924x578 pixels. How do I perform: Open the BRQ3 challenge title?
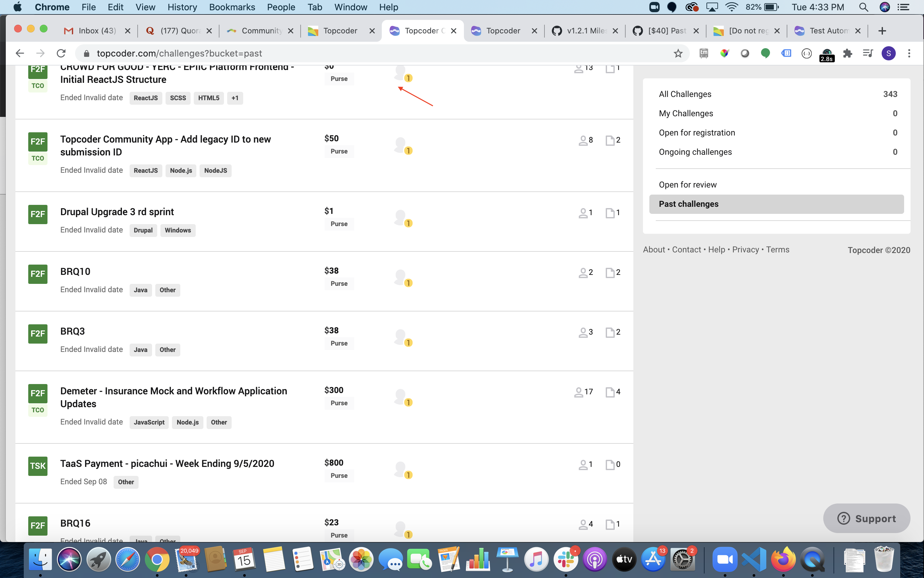pos(73,331)
